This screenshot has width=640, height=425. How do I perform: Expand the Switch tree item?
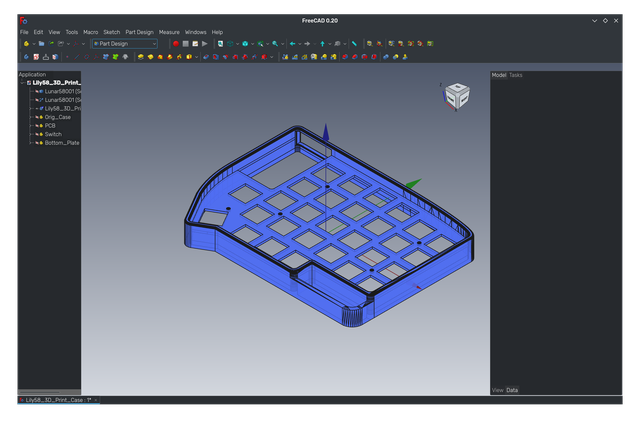click(31, 134)
